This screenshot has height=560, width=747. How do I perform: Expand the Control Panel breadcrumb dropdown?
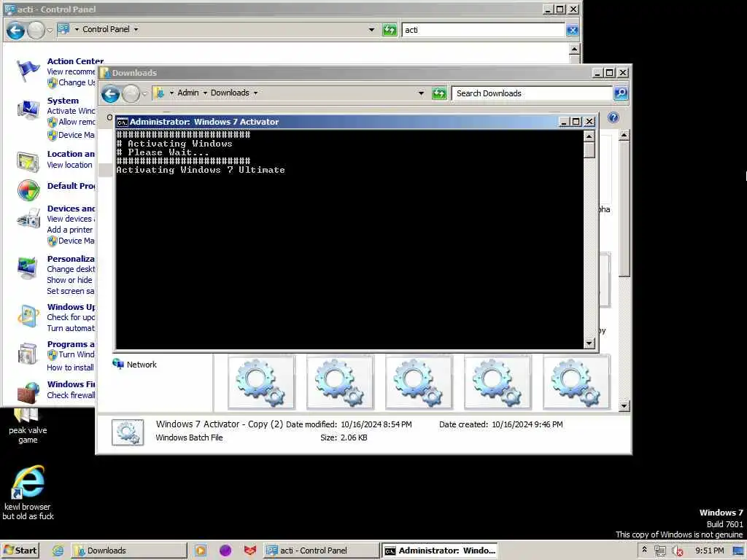136,29
